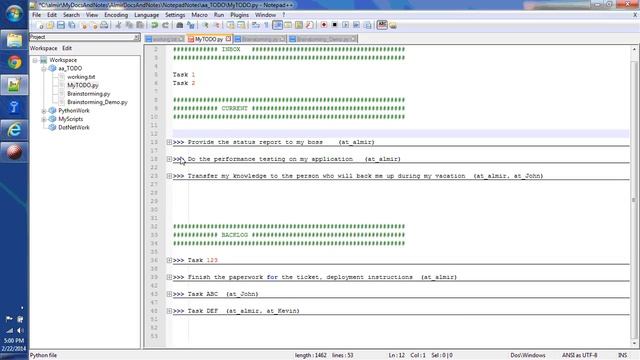Viewport: 640px width, 360px height.
Task: Click the Save Recorded Macro icon
Action: (367, 25)
